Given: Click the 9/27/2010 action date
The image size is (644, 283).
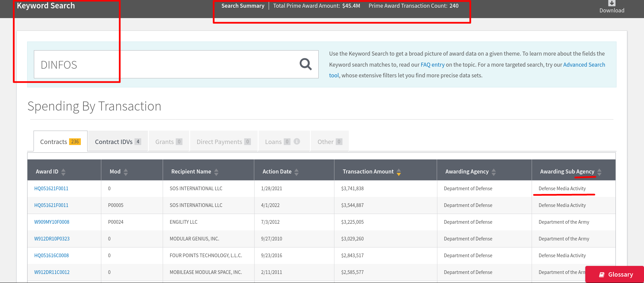Looking at the screenshot, I should click(271, 239).
